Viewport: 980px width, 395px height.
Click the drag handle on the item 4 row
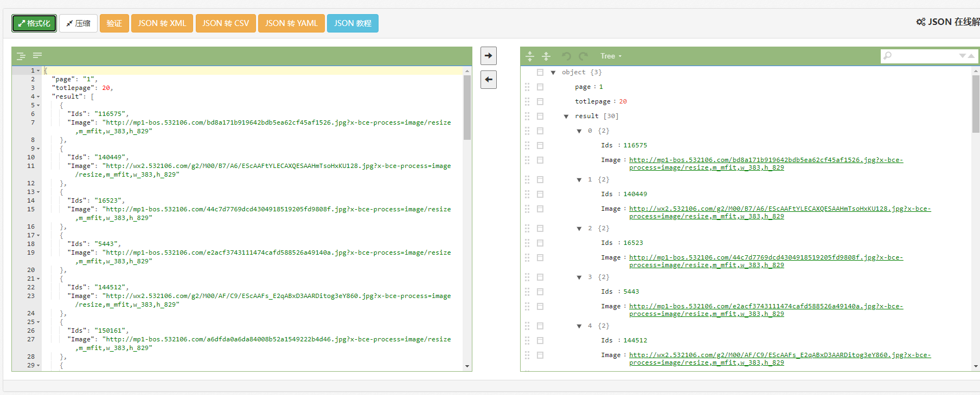coord(527,326)
